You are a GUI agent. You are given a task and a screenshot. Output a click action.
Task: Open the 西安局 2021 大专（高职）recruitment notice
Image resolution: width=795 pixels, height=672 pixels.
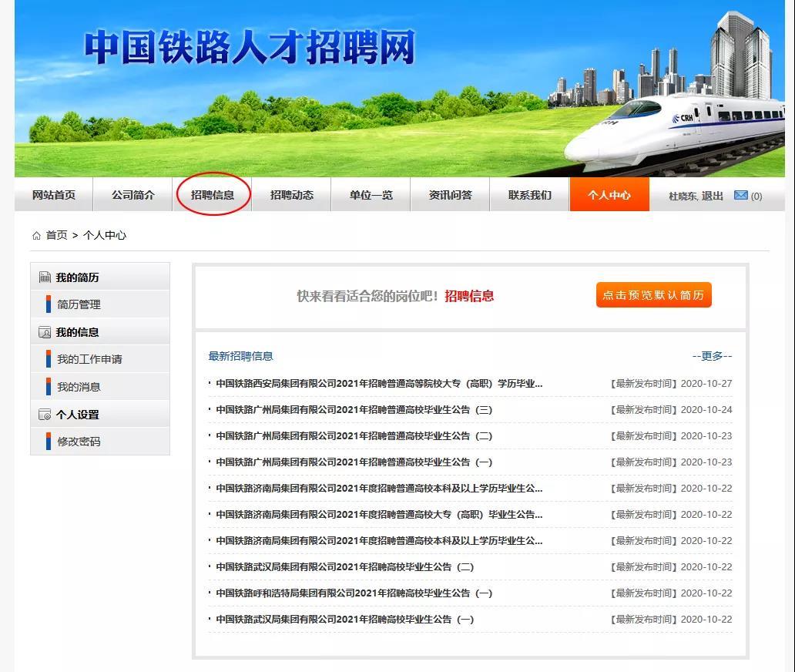point(379,384)
